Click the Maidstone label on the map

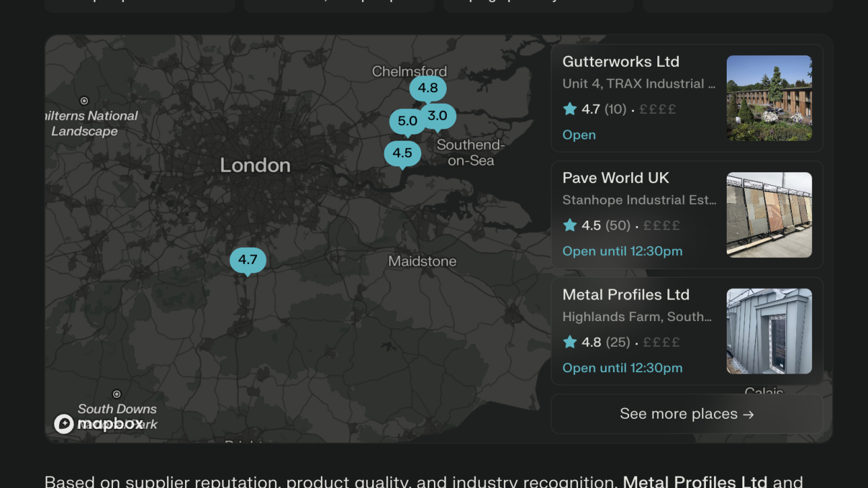(x=422, y=261)
